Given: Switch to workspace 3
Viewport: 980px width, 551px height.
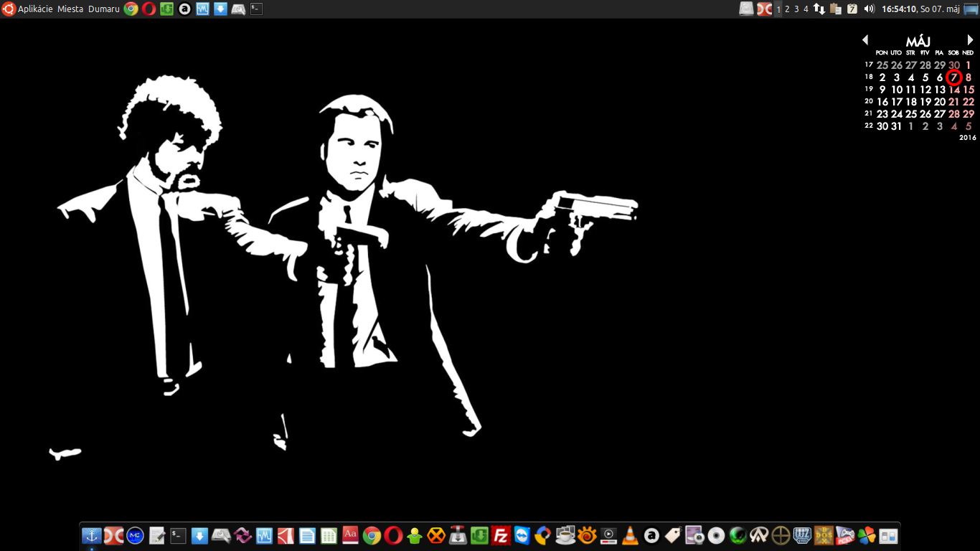Looking at the screenshot, I should click(x=796, y=9).
